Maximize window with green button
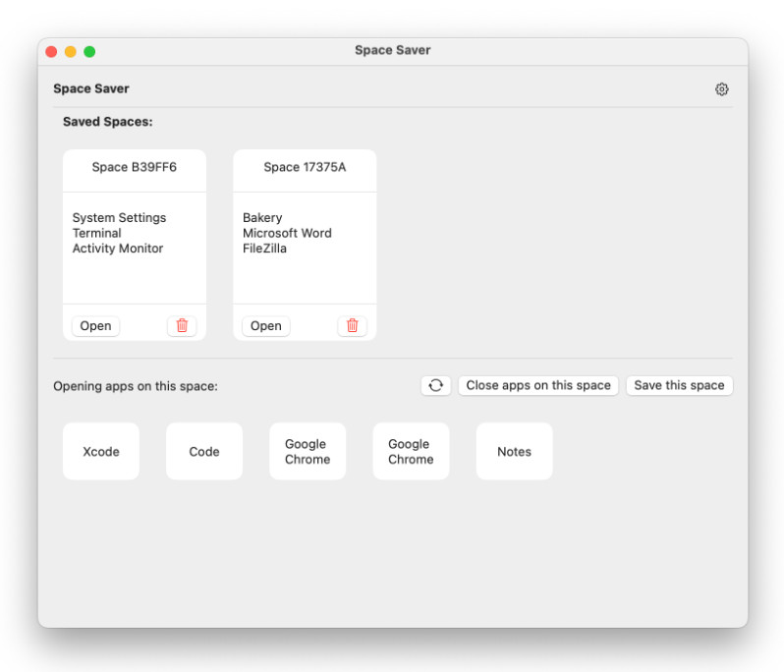 [89, 51]
